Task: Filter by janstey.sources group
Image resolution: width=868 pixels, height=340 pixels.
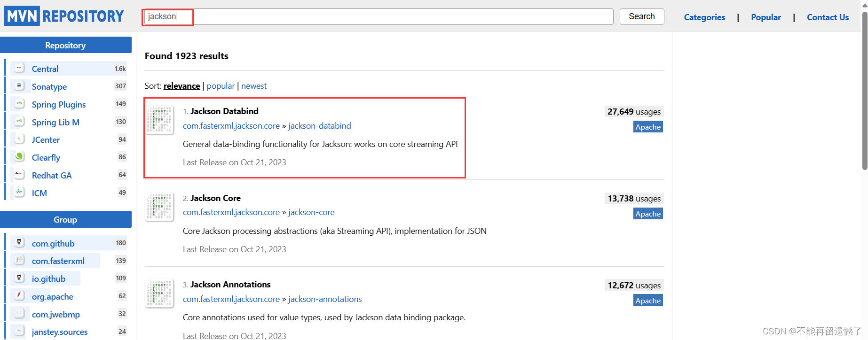Action: click(60, 332)
